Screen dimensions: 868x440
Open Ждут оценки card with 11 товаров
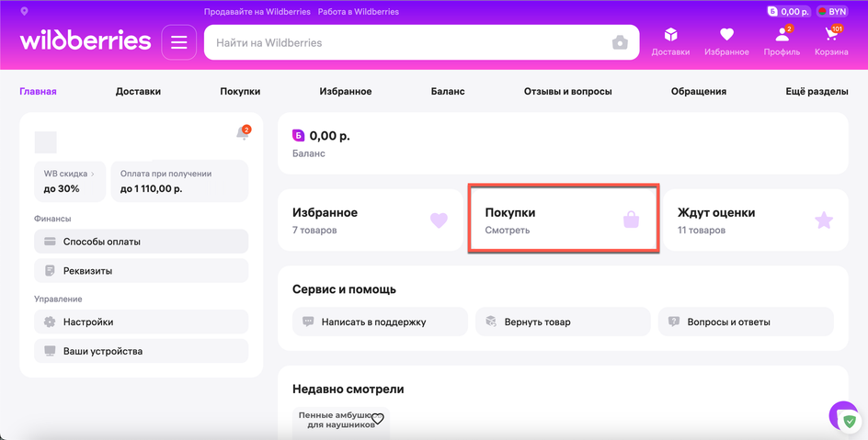click(756, 220)
